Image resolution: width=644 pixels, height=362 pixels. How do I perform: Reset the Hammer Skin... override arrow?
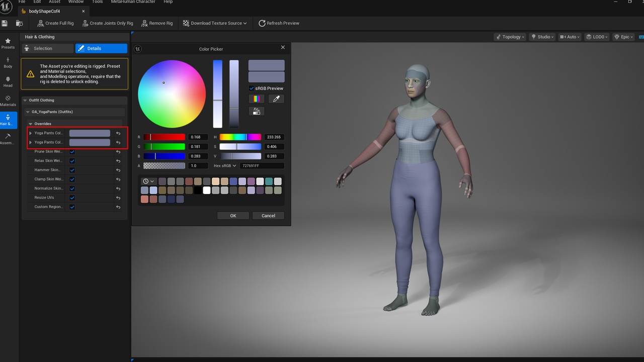pos(118,170)
